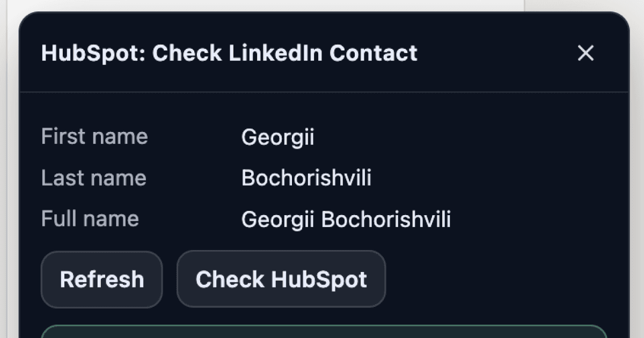Click left of the Refresh button

tap(31, 279)
